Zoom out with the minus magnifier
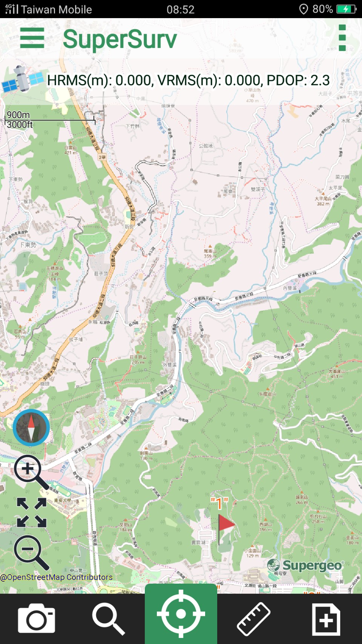This screenshot has width=362, height=644. click(32, 552)
